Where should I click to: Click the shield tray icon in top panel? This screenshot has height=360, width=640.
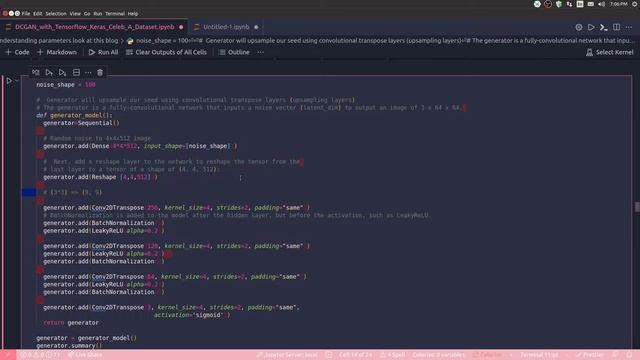[559, 4]
